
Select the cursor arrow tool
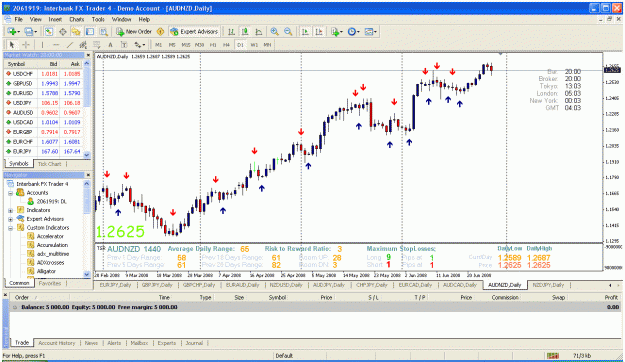coord(12,45)
